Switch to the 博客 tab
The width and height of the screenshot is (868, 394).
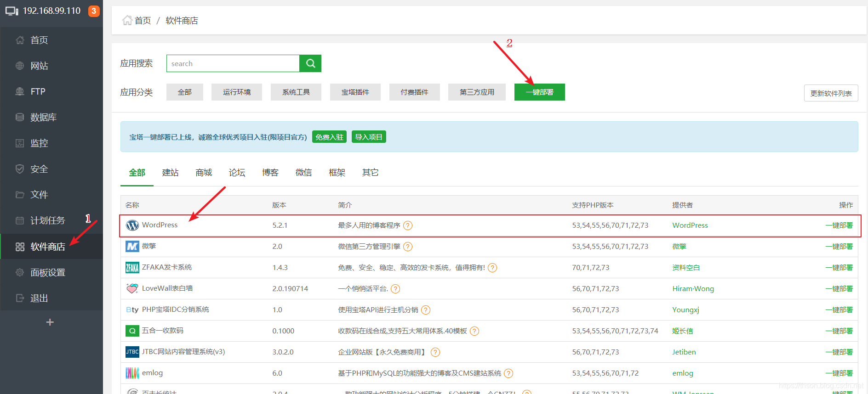point(270,173)
